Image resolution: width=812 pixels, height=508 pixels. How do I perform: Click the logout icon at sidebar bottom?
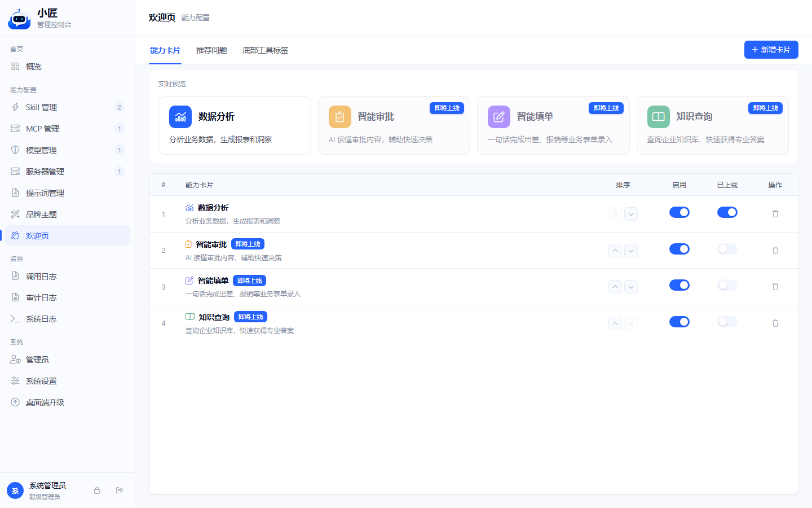click(120, 491)
